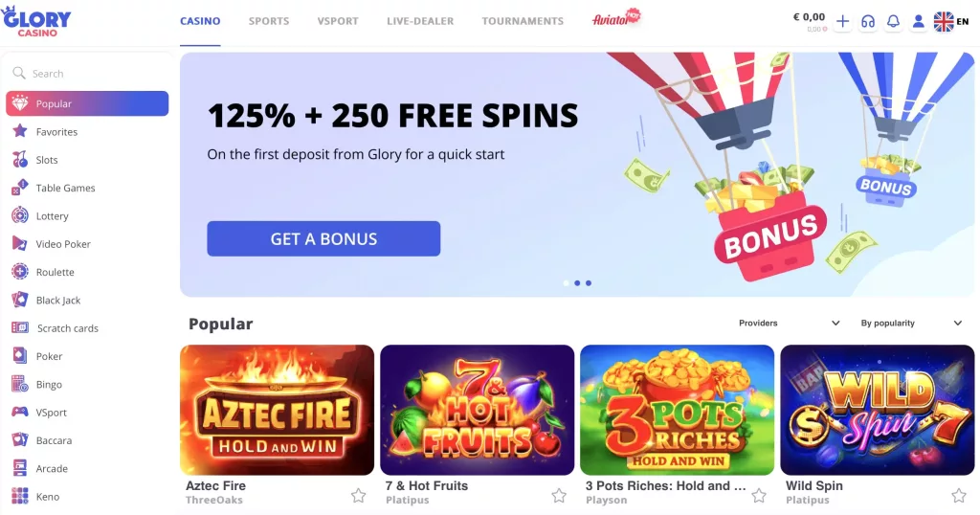The height and width of the screenshot is (515, 980).
Task: Favorite the Aztec Fire game star
Action: pyautogui.click(x=358, y=496)
